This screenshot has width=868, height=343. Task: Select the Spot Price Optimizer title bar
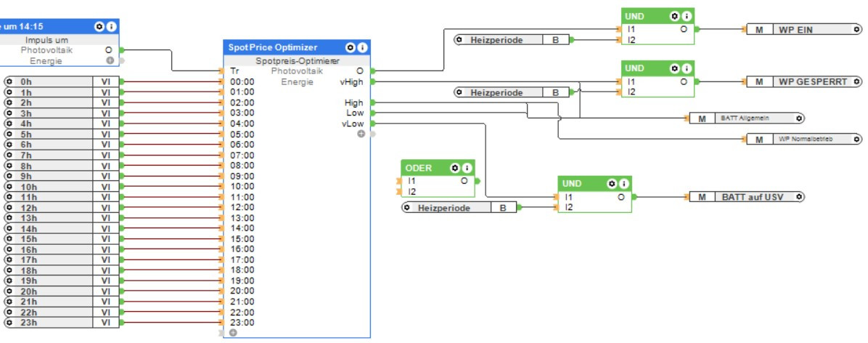[297, 48]
